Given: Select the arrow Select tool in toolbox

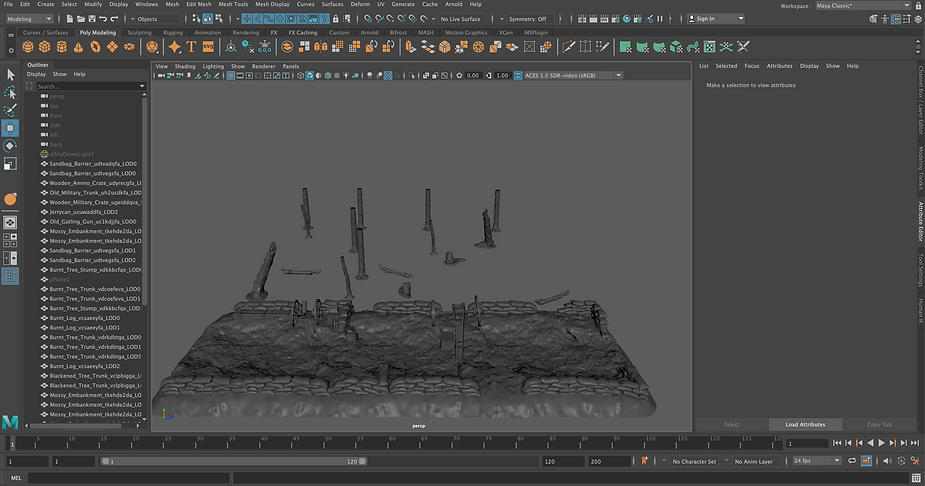Looking at the screenshot, I should (10, 74).
